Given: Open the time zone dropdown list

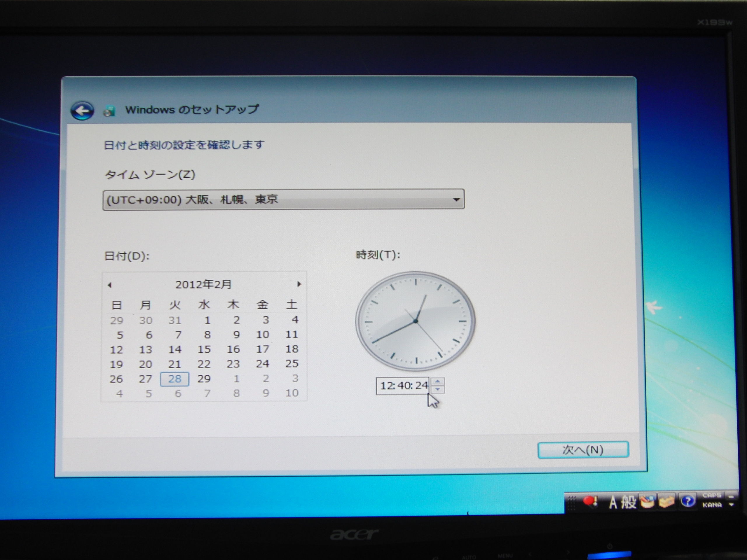Looking at the screenshot, I should [283, 199].
